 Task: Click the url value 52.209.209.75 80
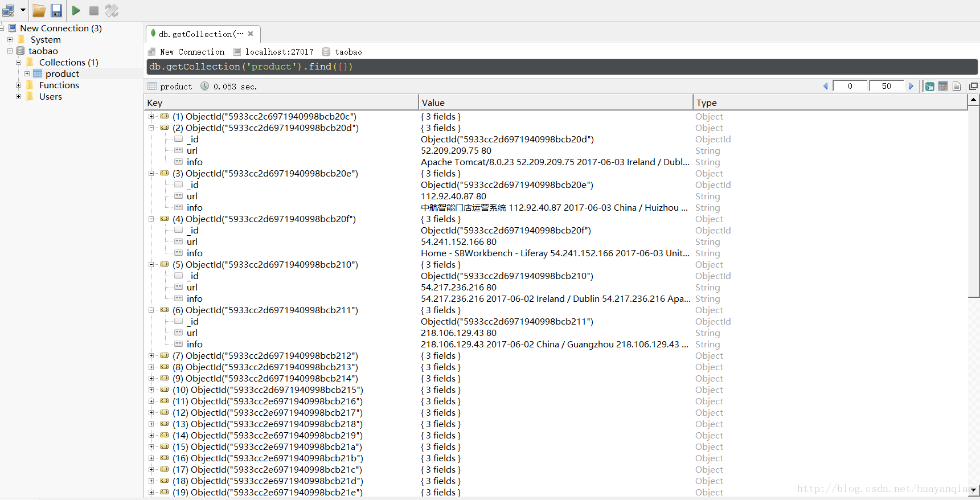(456, 150)
